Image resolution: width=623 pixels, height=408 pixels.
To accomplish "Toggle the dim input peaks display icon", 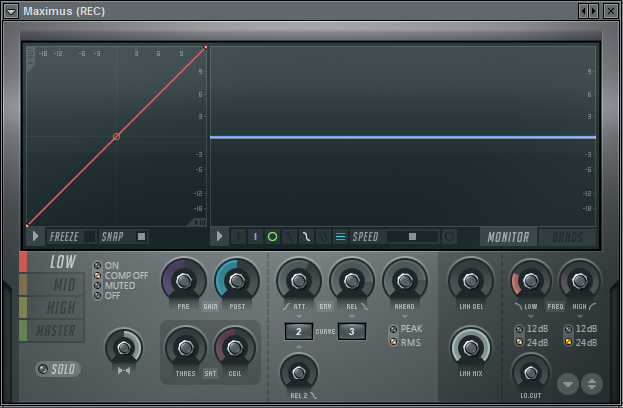I will coord(238,237).
